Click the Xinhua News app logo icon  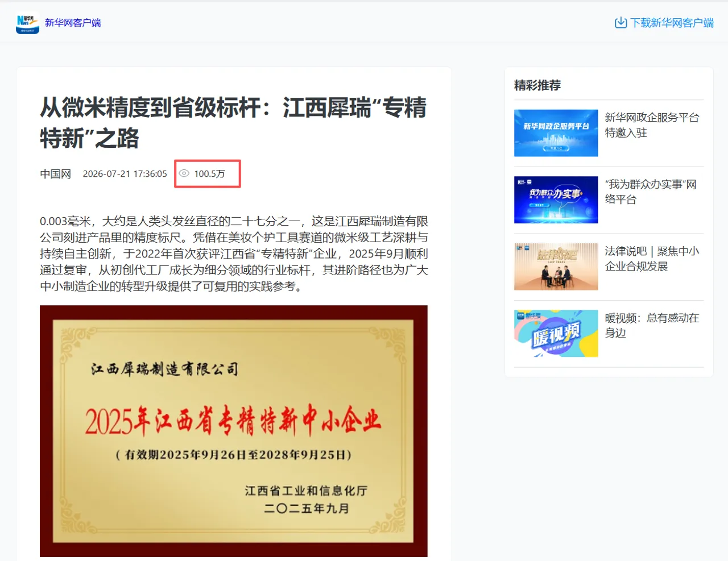click(27, 23)
